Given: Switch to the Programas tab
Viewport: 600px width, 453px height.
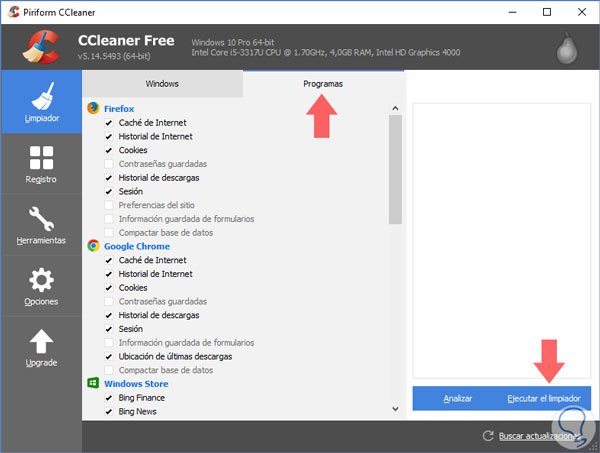Looking at the screenshot, I should pyautogui.click(x=323, y=84).
